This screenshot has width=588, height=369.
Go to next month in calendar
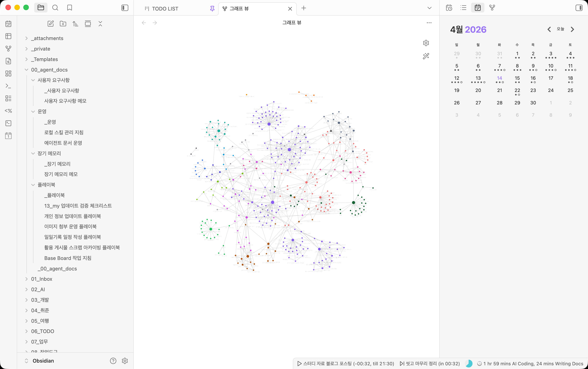(572, 30)
